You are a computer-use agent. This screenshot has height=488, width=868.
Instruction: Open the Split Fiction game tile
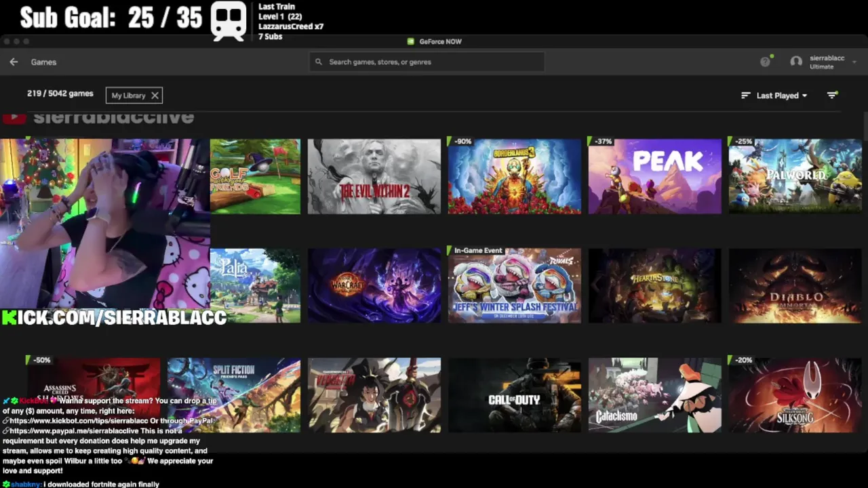click(234, 395)
